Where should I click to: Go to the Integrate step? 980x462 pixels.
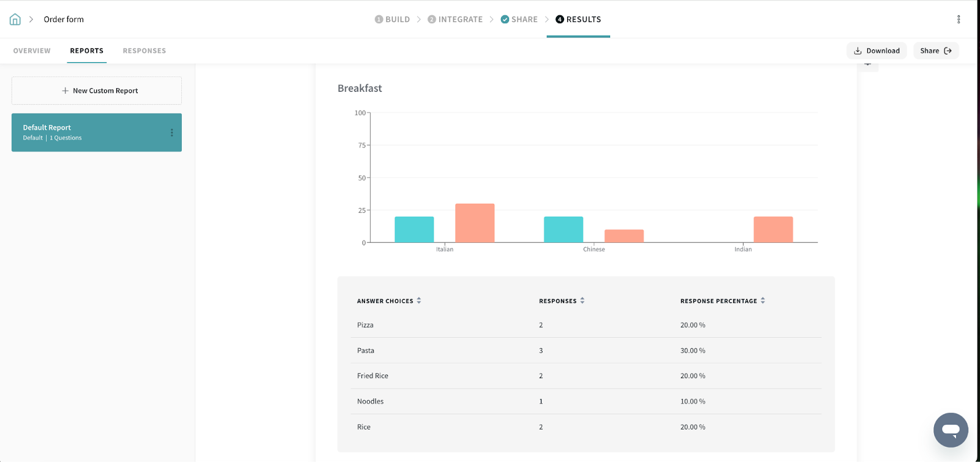455,20
